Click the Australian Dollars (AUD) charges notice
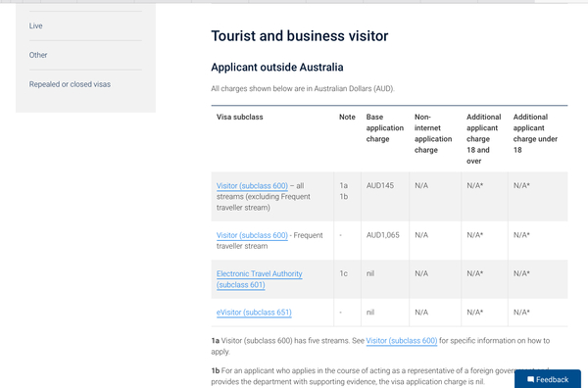The width and height of the screenshot is (588, 388). [303, 89]
